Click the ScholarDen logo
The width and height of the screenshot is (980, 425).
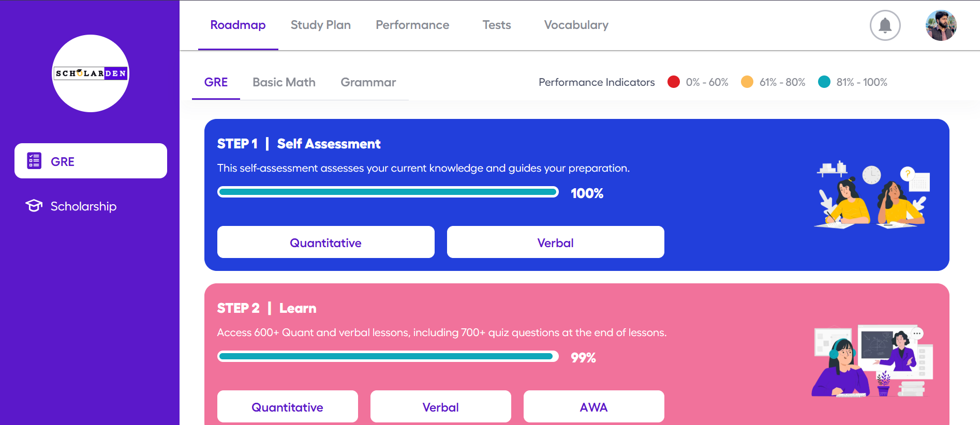(91, 73)
